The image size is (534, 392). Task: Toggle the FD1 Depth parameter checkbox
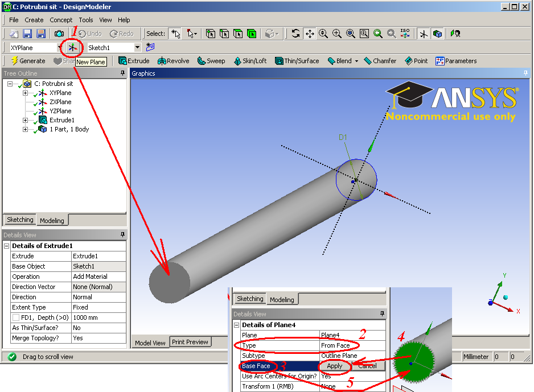tap(16, 317)
